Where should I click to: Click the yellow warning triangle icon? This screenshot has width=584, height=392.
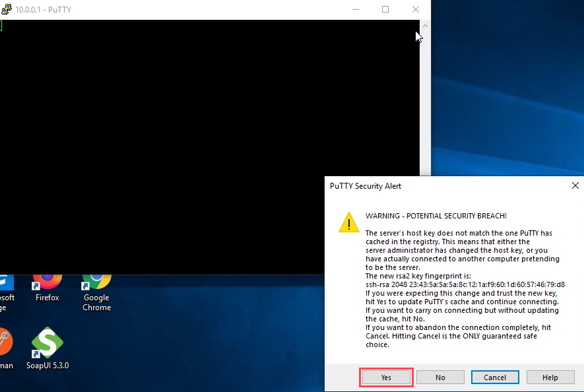348,222
